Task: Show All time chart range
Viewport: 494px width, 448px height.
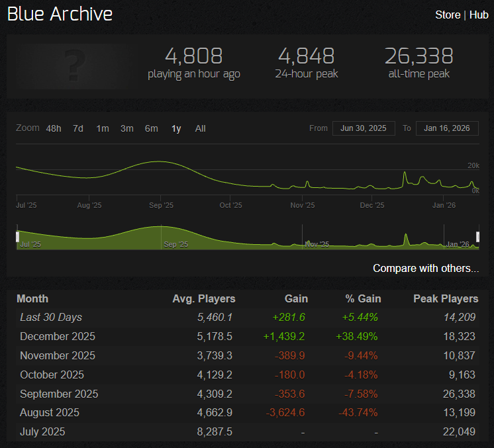Action: pyautogui.click(x=201, y=128)
